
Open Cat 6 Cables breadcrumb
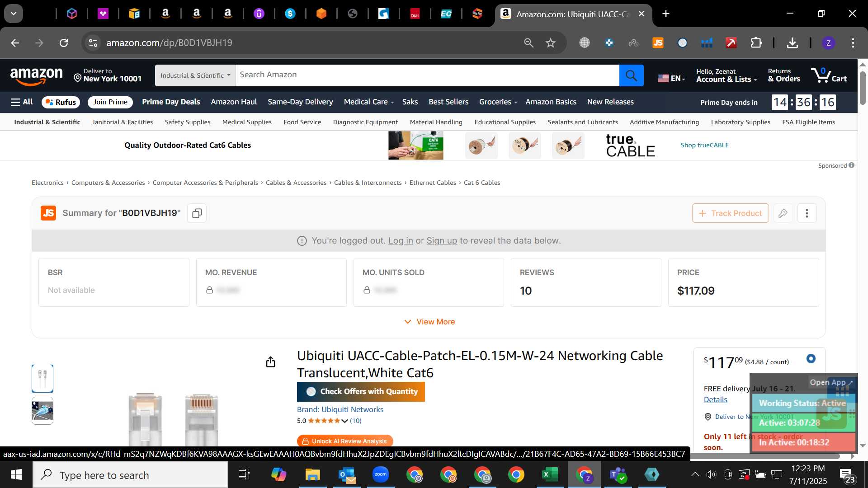pyautogui.click(x=482, y=183)
